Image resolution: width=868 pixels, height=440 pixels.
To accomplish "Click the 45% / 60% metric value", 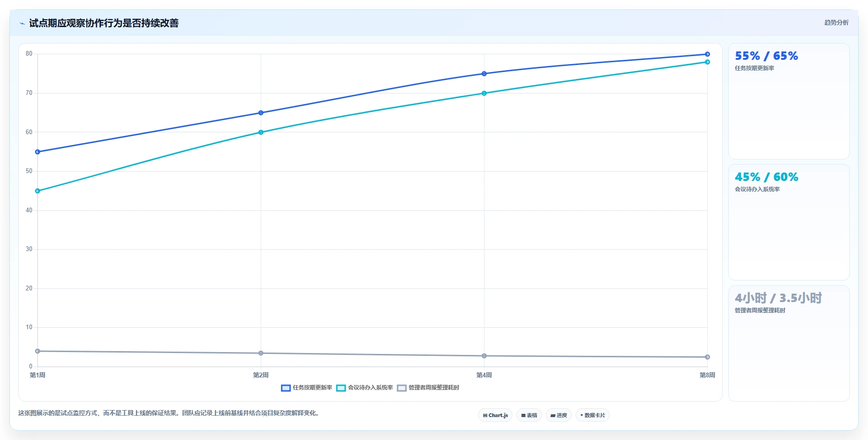I will click(766, 177).
